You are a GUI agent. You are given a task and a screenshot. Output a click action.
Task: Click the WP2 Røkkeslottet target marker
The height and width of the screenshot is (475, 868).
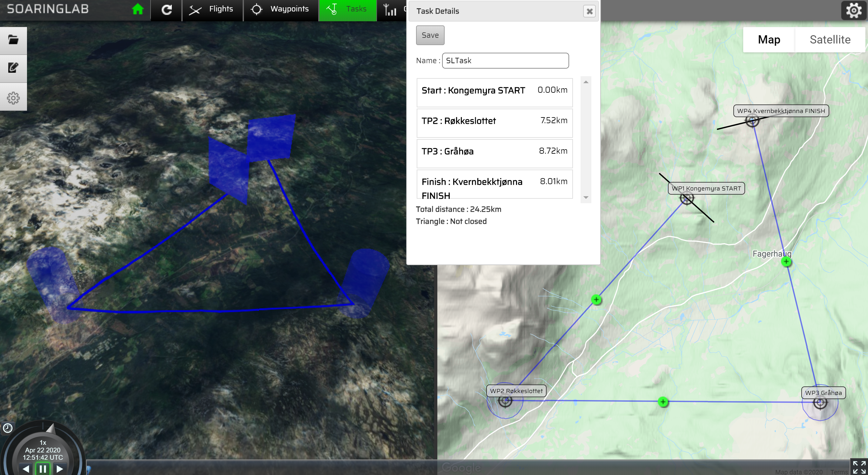point(505,400)
